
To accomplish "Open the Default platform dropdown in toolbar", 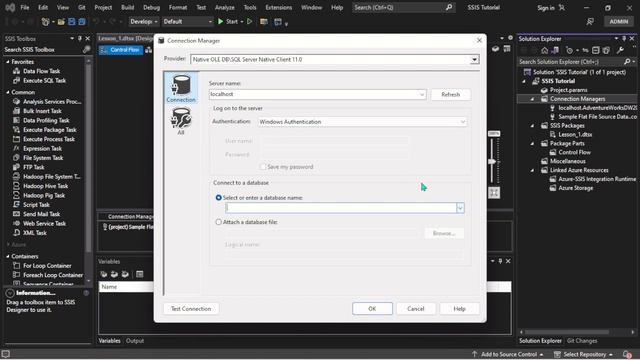I will click(187, 22).
